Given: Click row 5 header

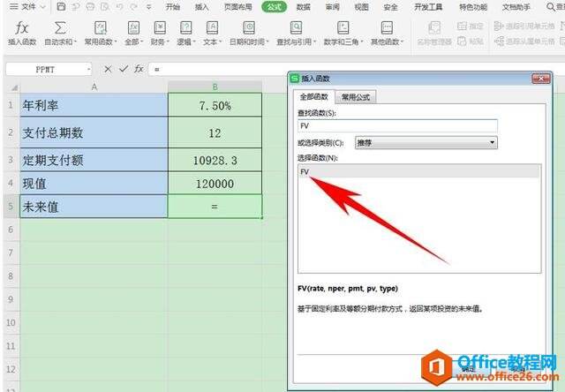Looking at the screenshot, I should click(11, 206).
